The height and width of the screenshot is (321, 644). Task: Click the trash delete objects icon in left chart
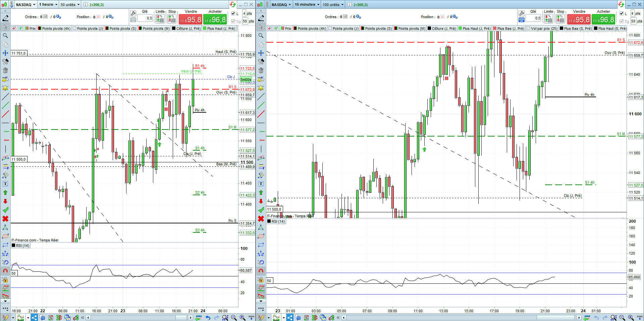pyautogui.click(x=5, y=70)
